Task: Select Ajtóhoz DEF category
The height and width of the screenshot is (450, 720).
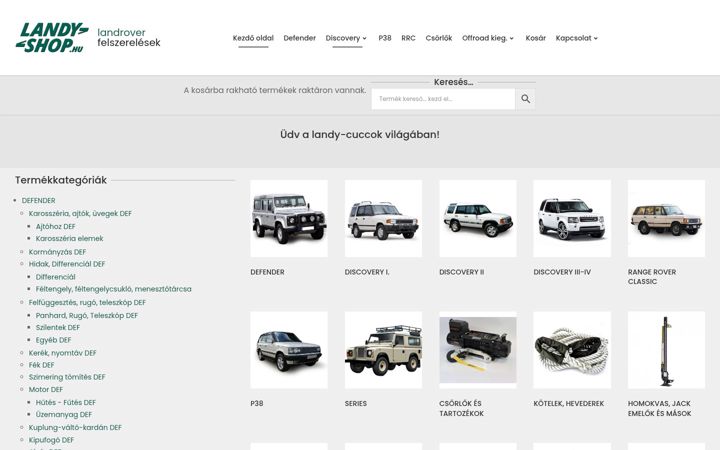Action: [x=56, y=226]
